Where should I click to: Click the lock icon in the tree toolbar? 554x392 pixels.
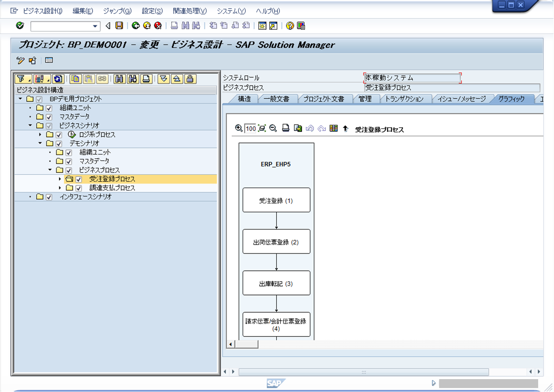tap(190, 79)
